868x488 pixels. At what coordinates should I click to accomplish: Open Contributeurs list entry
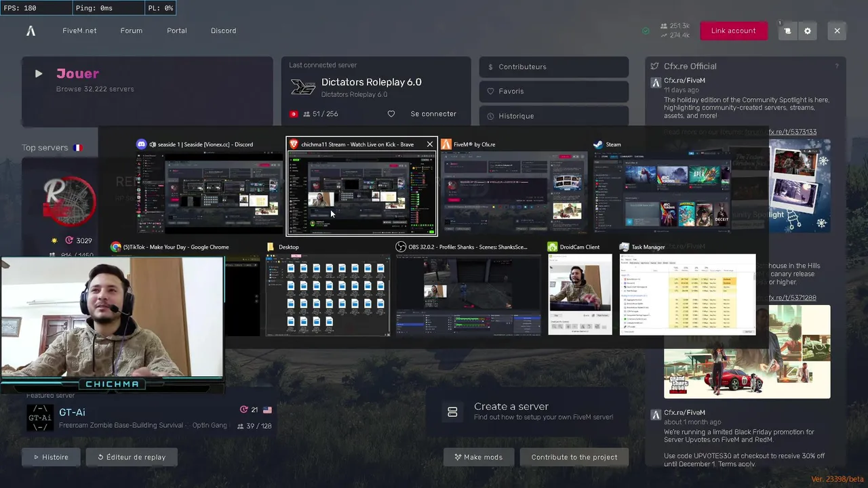click(554, 67)
